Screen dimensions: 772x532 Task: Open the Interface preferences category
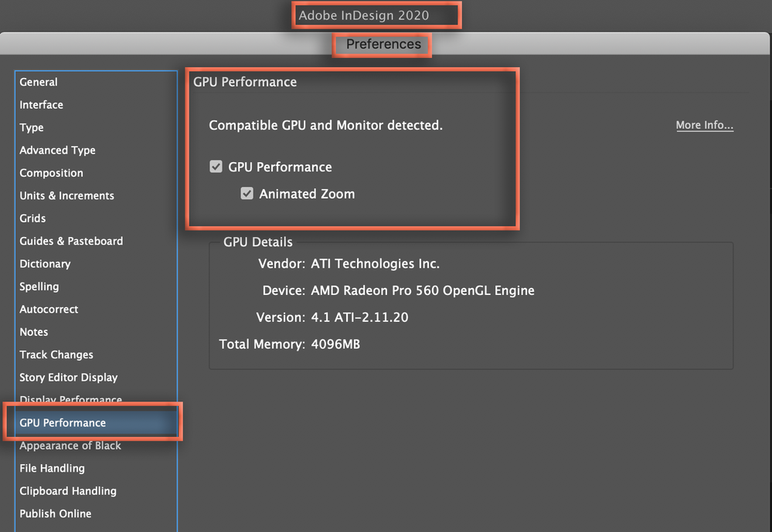tap(42, 105)
